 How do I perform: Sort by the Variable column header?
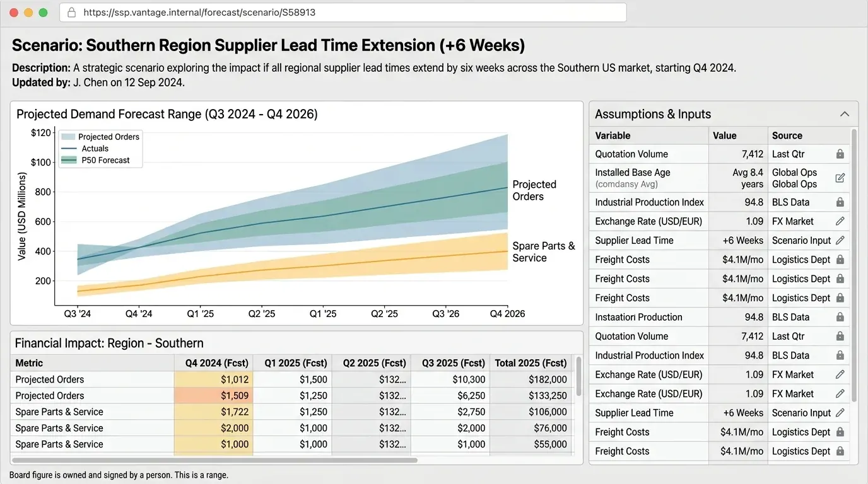point(649,135)
